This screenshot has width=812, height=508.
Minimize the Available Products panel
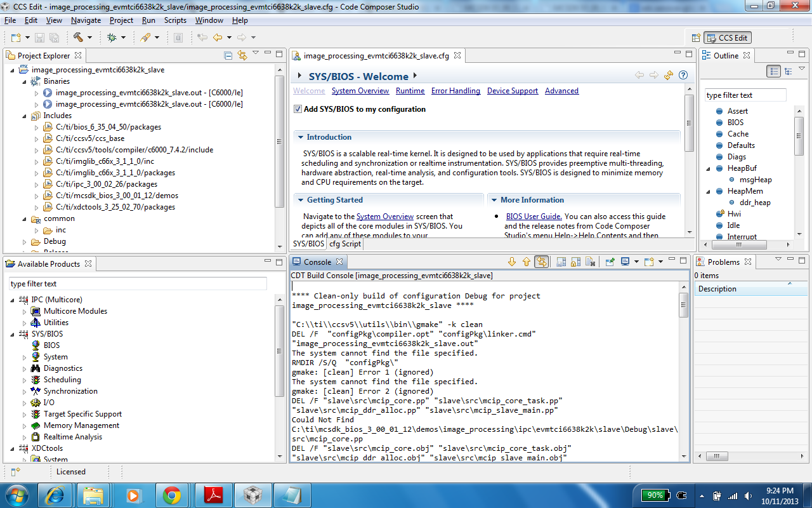click(x=268, y=262)
